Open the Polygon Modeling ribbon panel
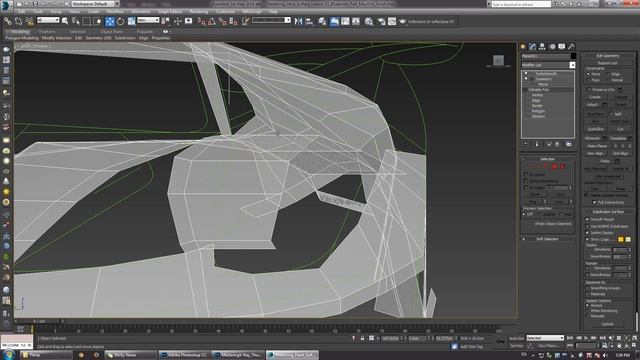Image resolution: width=640 pixels, height=360 pixels. (22, 38)
